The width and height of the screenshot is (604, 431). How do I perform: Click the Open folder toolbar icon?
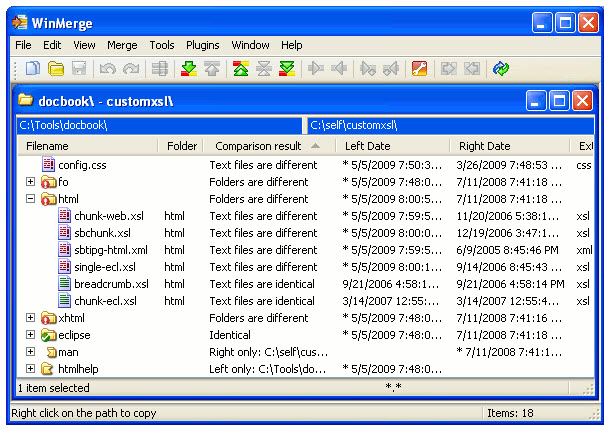tap(56, 69)
